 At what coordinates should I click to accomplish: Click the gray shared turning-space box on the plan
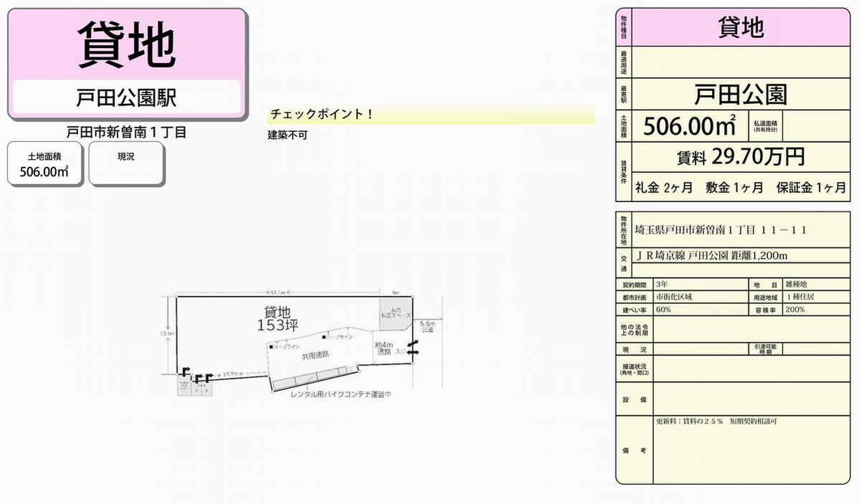(396, 313)
